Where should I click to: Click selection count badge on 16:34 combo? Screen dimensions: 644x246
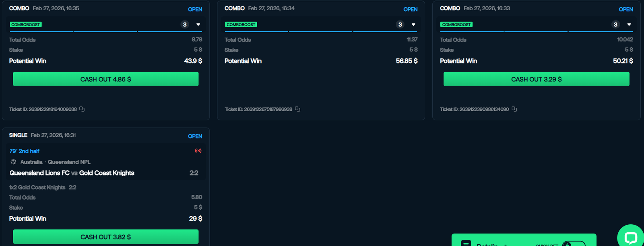(x=400, y=25)
